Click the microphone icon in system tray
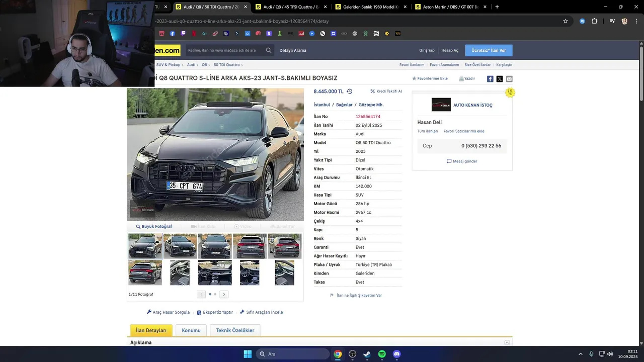 (591, 354)
